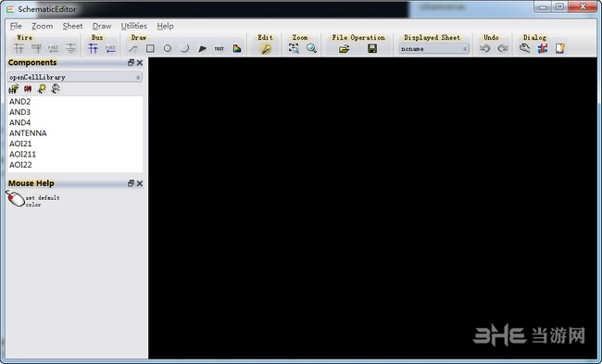Click the undo arrow
This screenshot has width=602, height=364.
point(485,48)
